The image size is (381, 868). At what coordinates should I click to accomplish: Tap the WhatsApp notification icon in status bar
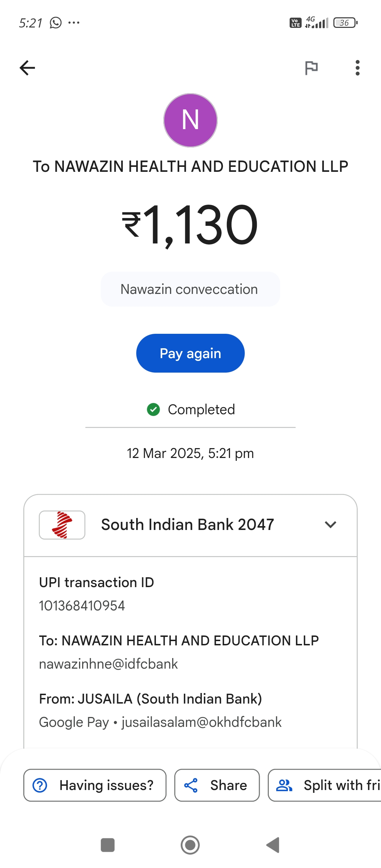(x=56, y=23)
